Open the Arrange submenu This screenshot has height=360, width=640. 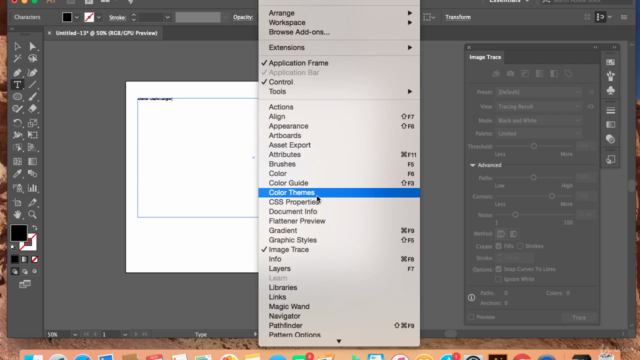pos(339,13)
